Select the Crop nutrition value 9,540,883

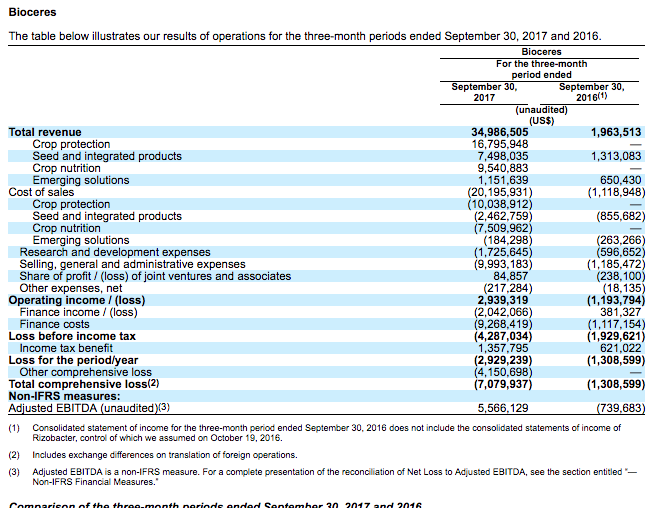[x=503, y=168]
